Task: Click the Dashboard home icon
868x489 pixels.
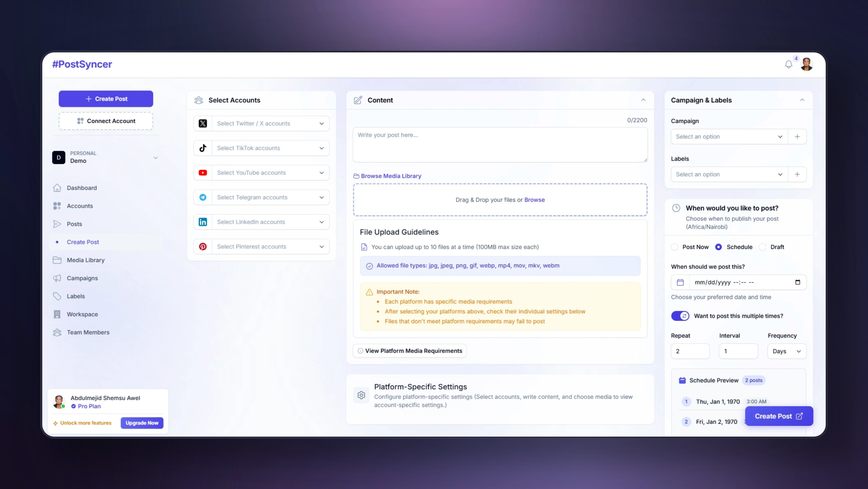Action: 57,188
